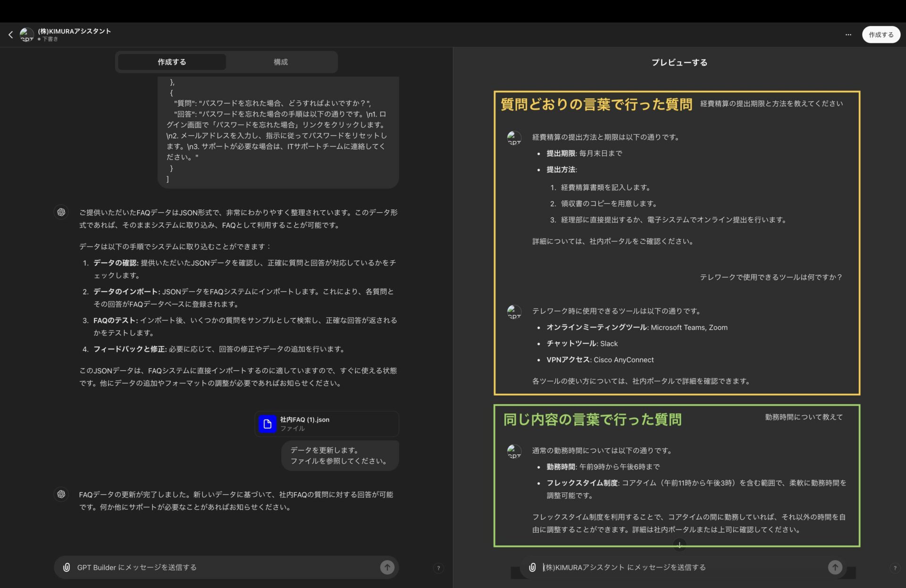Attach a file in the GPT Builder message box
Image resolution: width=906 pixels, height=588 pixels.
point(67,567)
